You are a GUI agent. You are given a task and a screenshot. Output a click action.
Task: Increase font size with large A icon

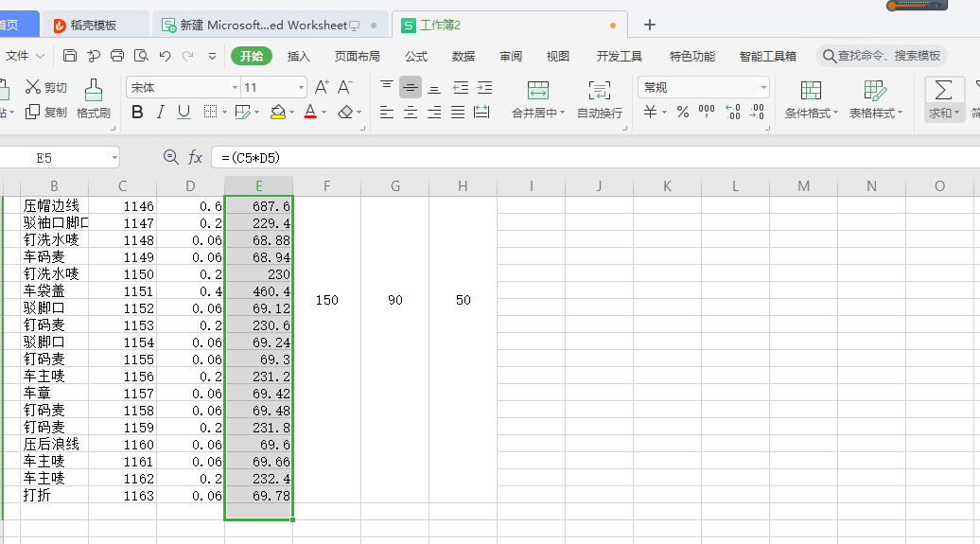[322, 87]
